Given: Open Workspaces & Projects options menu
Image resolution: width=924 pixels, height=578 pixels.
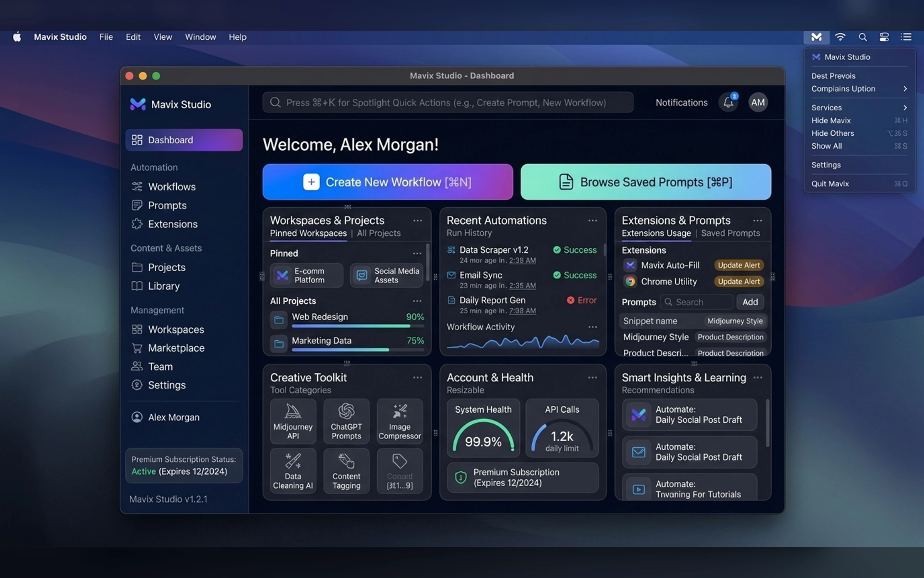Looking at the screenshot, I should (x=417, y=221).
